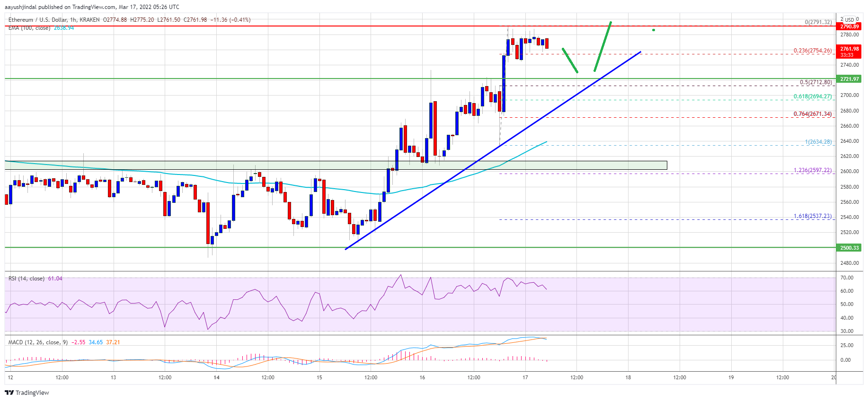Screen dimensions: 868x401
Task: Click date 19 on the time axis
Action: 731,377
